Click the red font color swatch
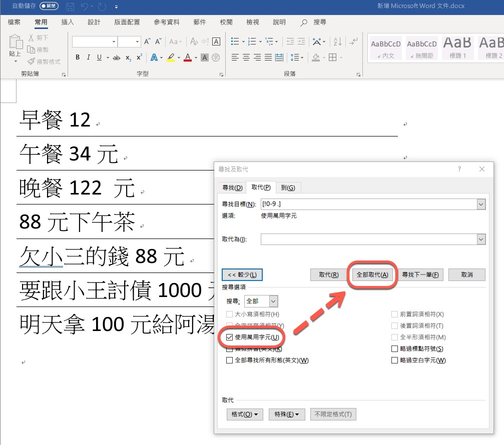Viewport: 504px width, 445px height. (188, 57)
